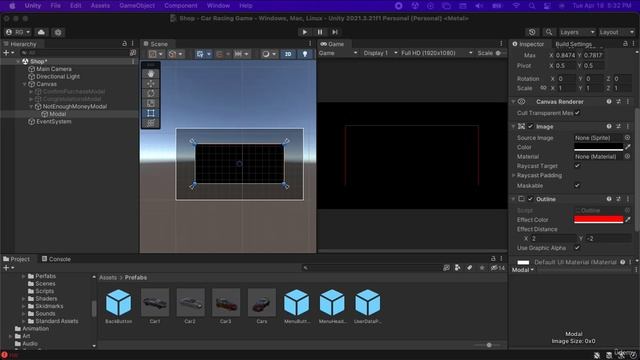
Task: Collapse the Outline component foldout
Action: pyautogui.click(x=513, y=199)
